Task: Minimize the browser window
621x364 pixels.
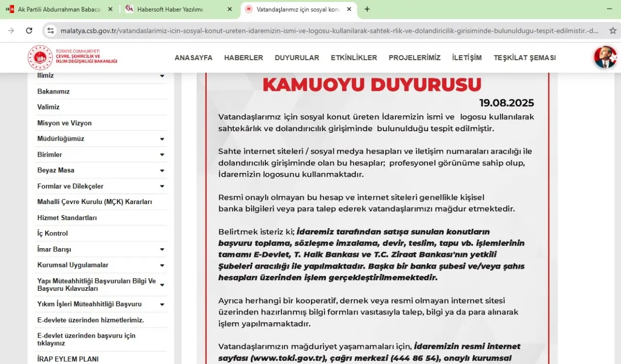Action: (x=609, y=9)
